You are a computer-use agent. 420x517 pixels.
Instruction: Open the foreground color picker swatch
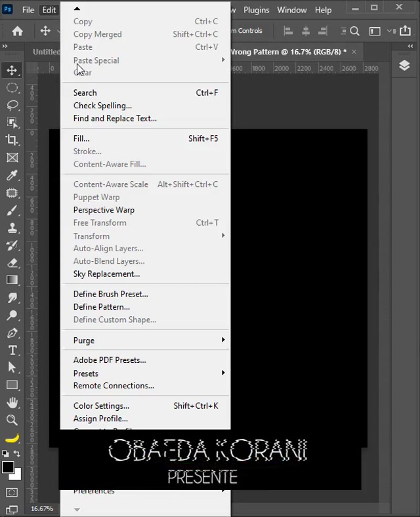[x=8, y=467]
